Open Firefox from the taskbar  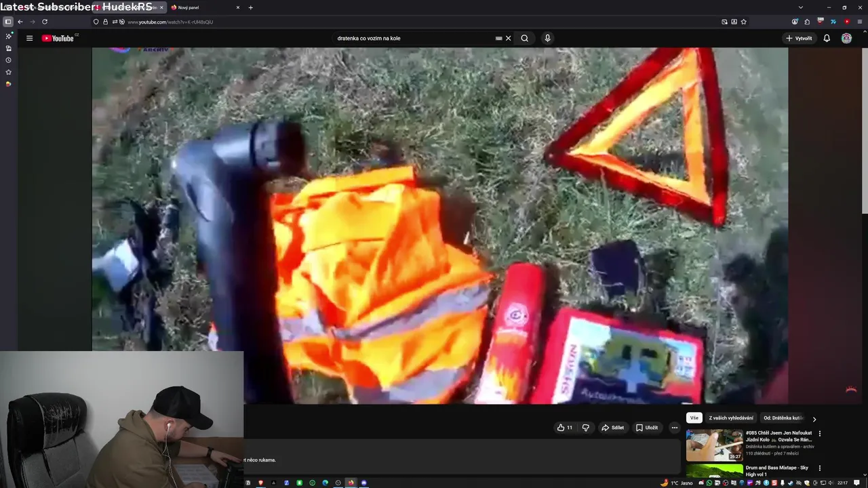(x=351, y=483)
